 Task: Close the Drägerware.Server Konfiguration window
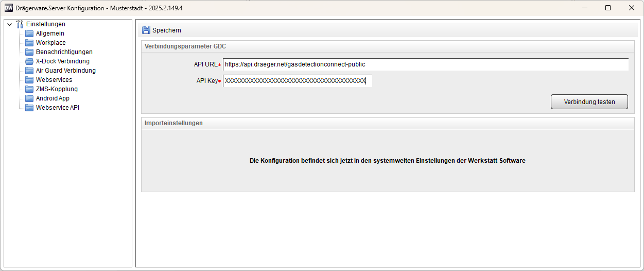tap(632, 8)
